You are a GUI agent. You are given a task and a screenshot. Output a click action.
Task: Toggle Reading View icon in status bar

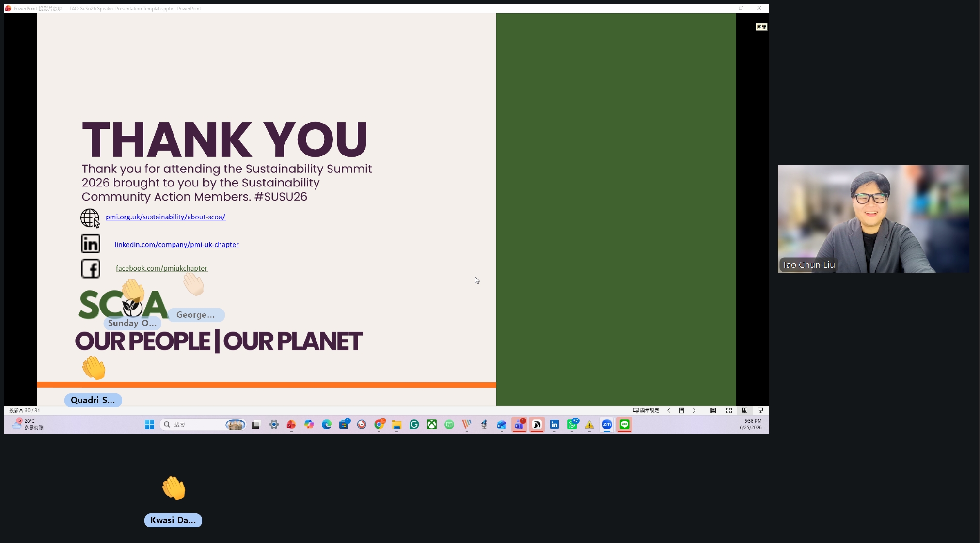[x=744, y=410]
